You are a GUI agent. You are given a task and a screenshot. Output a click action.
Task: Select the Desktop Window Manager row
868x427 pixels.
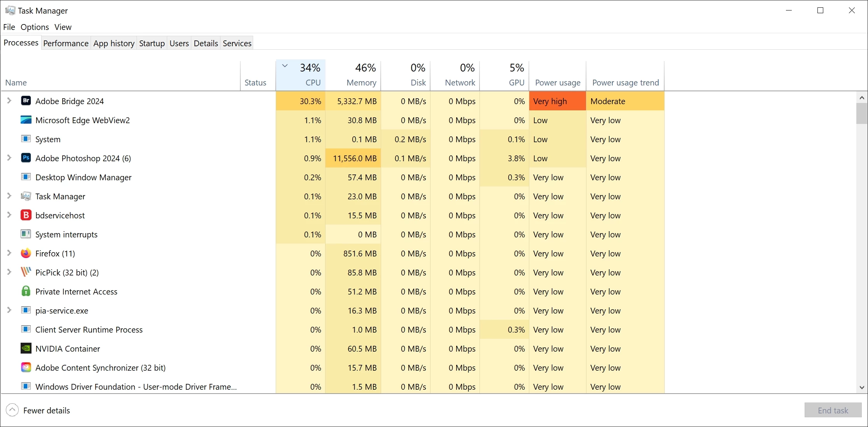[83, 178]
